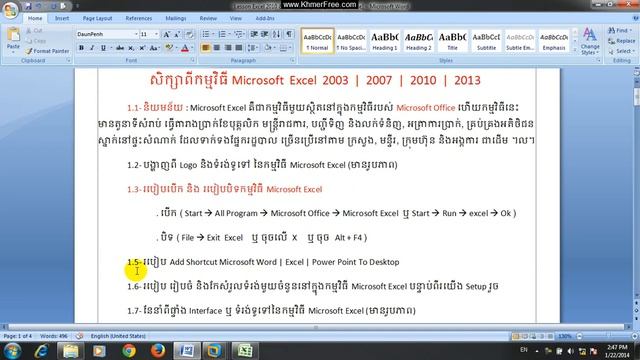Image resolution: width=640 pixels, height=360 pixels.
Task: Apply the Heading 1 style
Action: (384, 41)
